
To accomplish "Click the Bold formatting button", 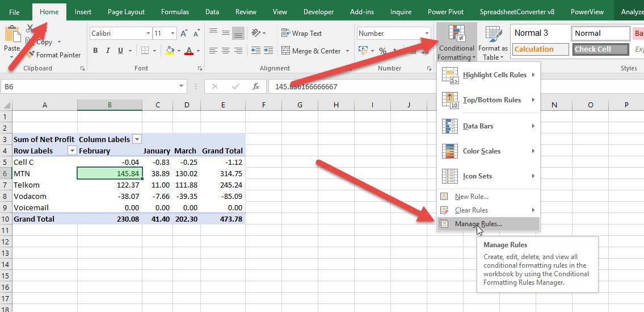I will (x=95, y=51).
